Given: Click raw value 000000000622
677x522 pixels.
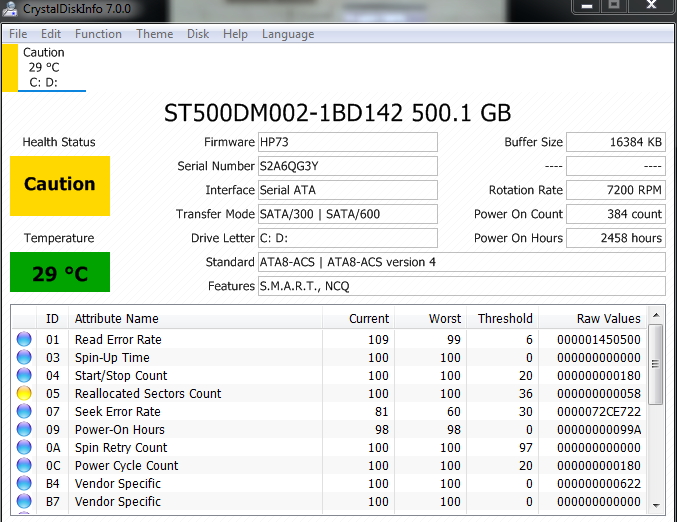Looking at the screenshot, I should (599, 484).
